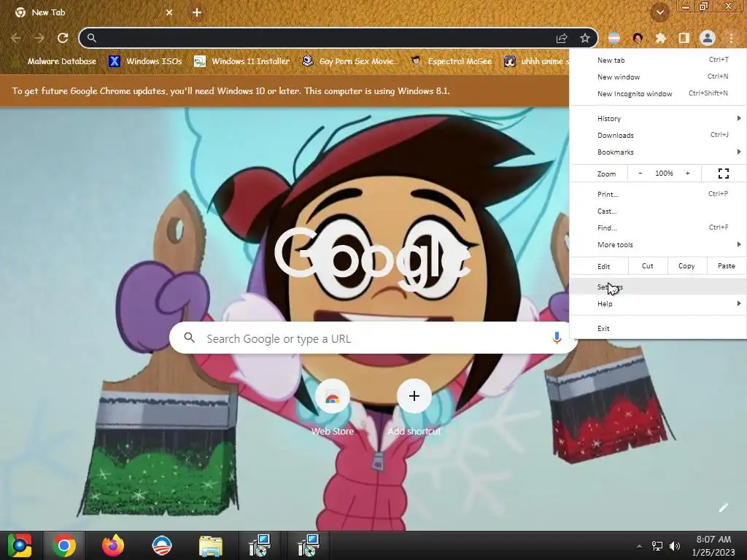Bookmark this tab with the star icon

click(x=585, y=38)
